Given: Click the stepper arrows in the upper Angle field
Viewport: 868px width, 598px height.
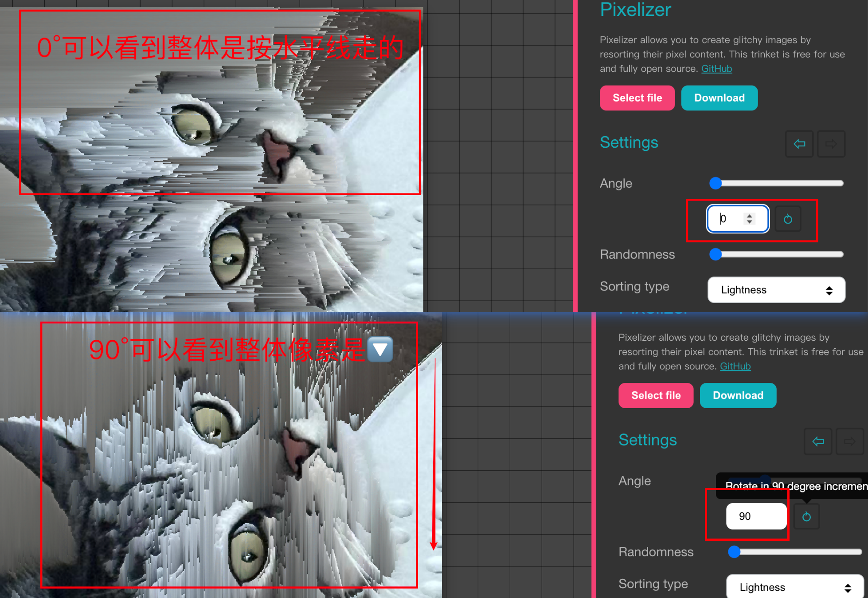Looking at the screenshot, I should point(749,219).
